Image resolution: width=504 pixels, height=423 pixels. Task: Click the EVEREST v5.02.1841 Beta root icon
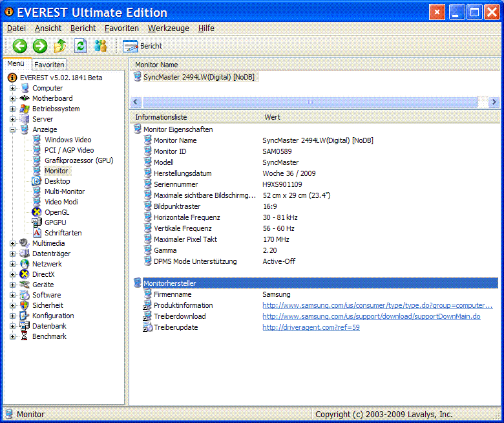point(12,78)
